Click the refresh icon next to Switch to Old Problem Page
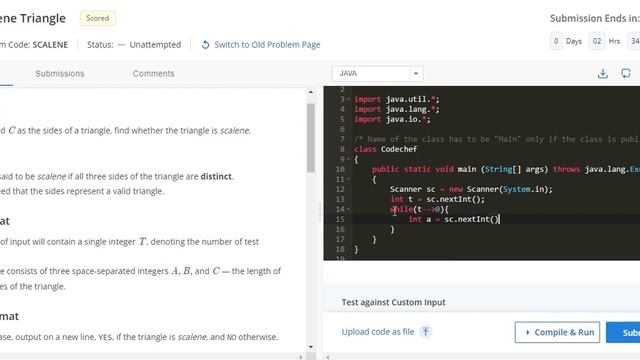This screenshot has width=640, height=360. [205, 45]
